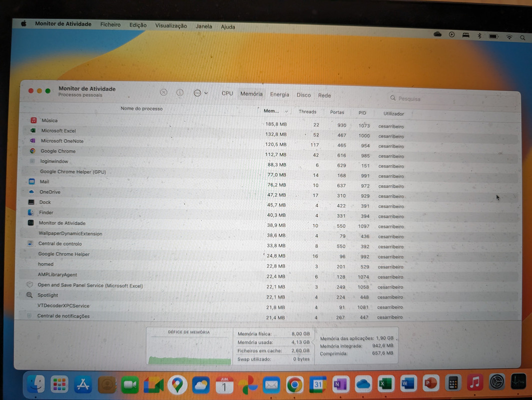The height and width of the screenshot is (400, 532).
Task: Open the Rede tab
Action: [324, 95]
